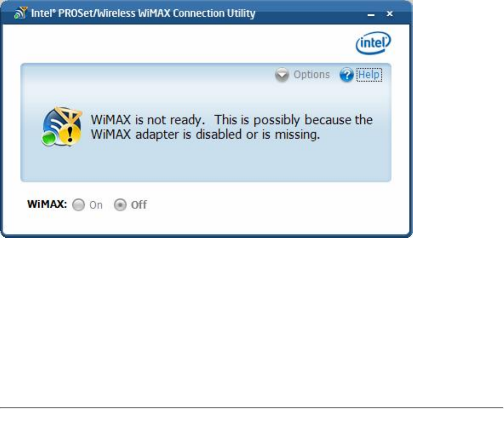Close the WiMAX Connection Utility window

point(390,14)
